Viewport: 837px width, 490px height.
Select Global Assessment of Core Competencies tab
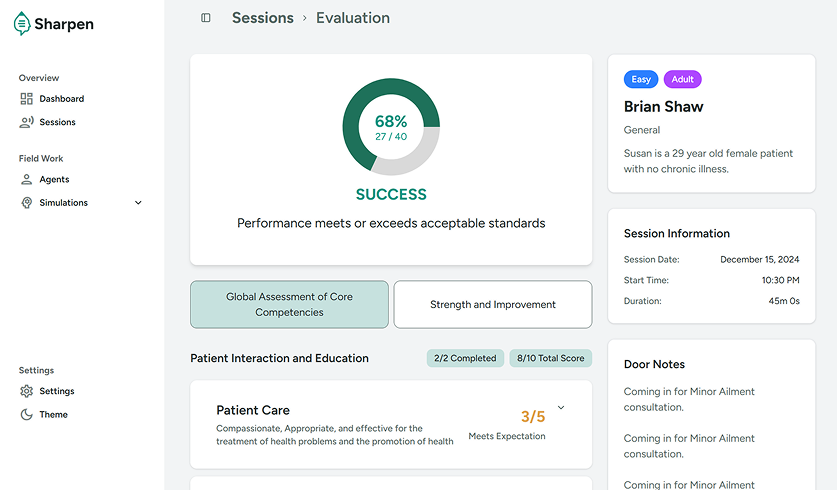(x=289, y=304)
